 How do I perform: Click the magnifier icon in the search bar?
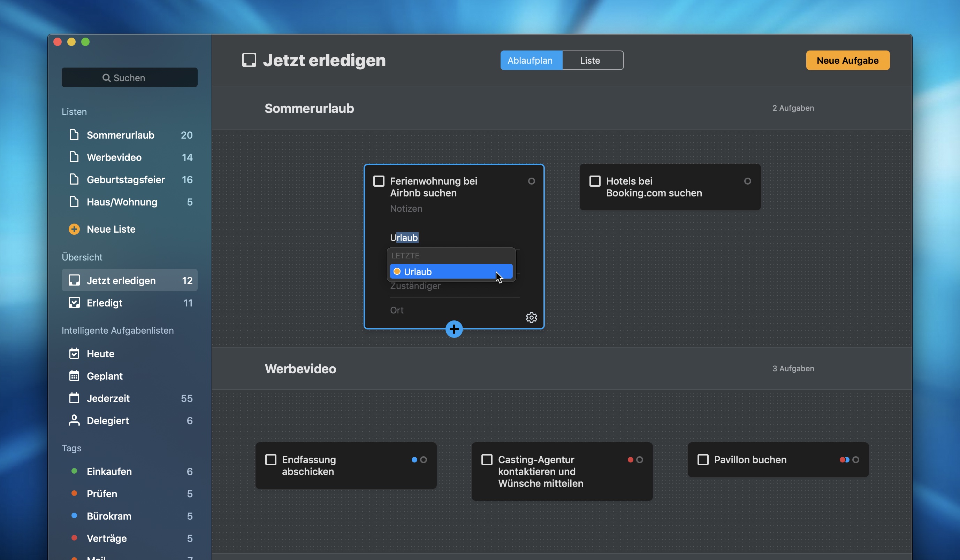[107, 77]
